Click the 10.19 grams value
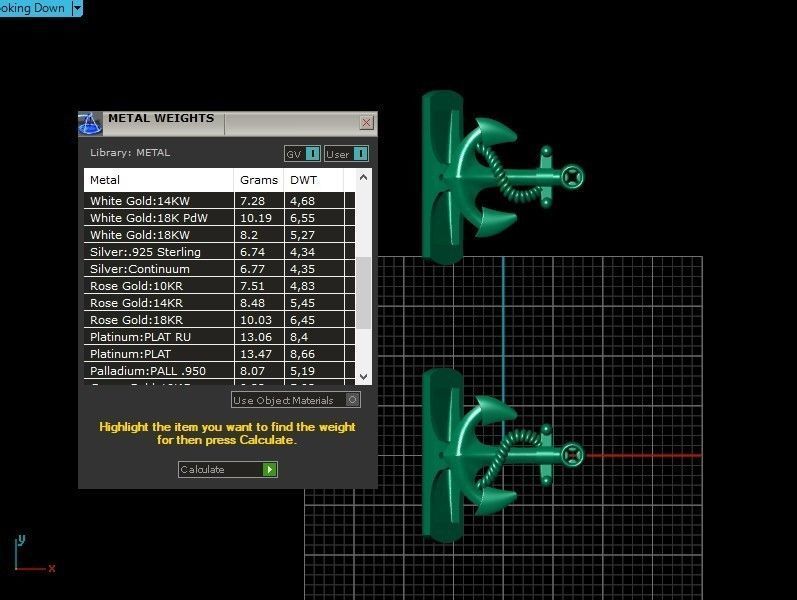 256,218
